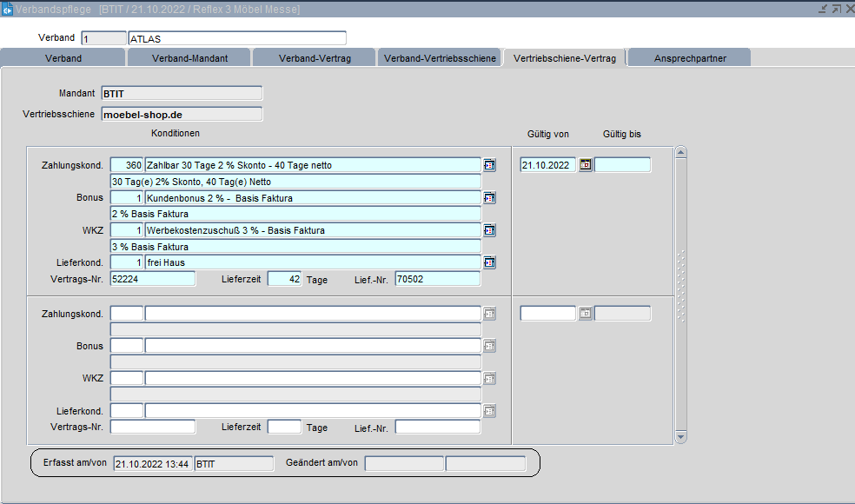This screenshot has height=504, width=855.
Task: Open calendar picker next to 21.10.2022 date
Action: tap(586, 165)
